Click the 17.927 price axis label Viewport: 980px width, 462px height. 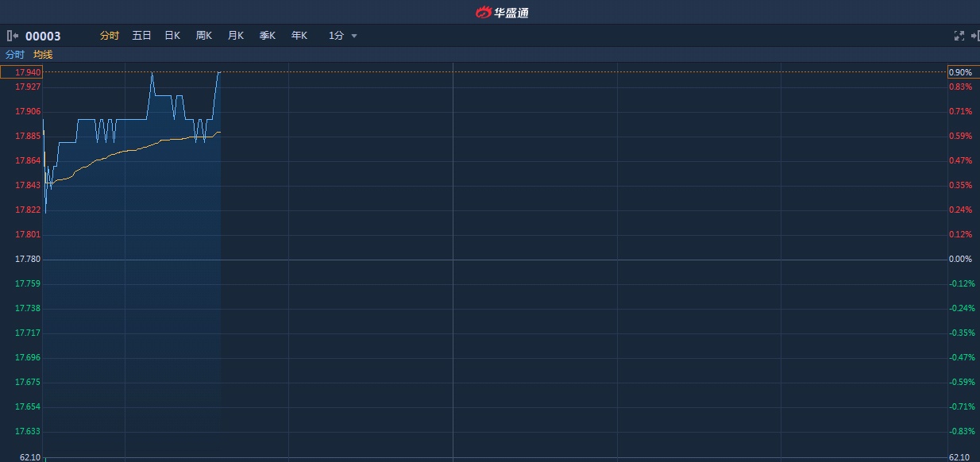(28, 87)
